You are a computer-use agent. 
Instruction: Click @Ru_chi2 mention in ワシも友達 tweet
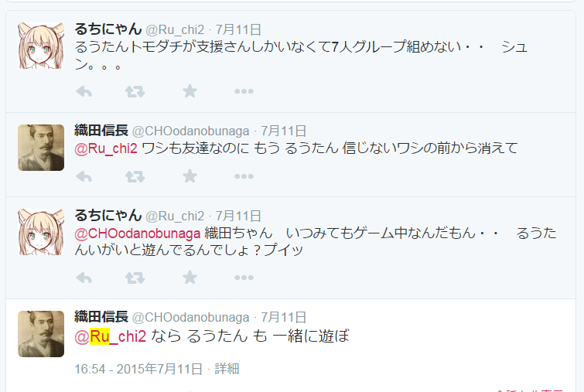coord(106,148)
